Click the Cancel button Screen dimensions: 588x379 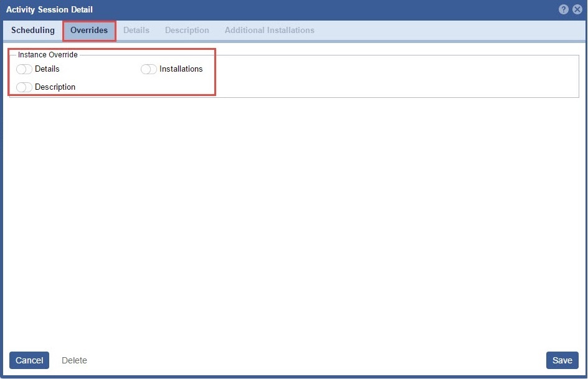pyautogui.click(x=29, y=360)
